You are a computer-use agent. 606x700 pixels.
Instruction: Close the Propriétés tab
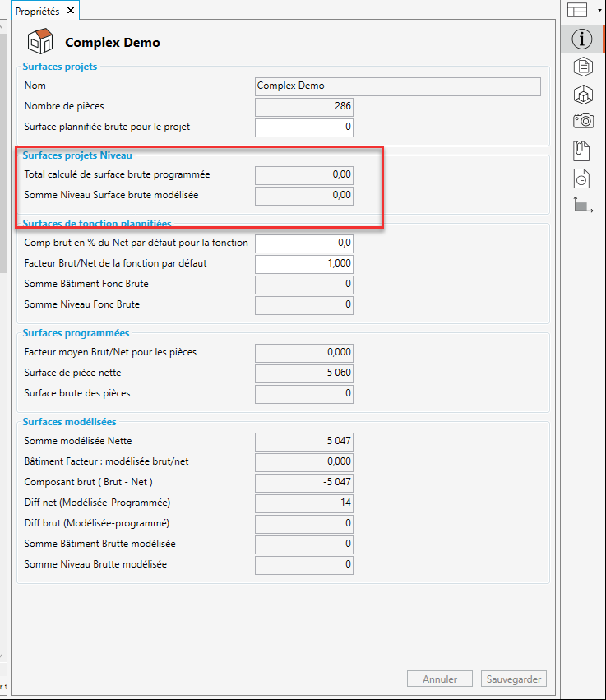(x=71, y=11)
